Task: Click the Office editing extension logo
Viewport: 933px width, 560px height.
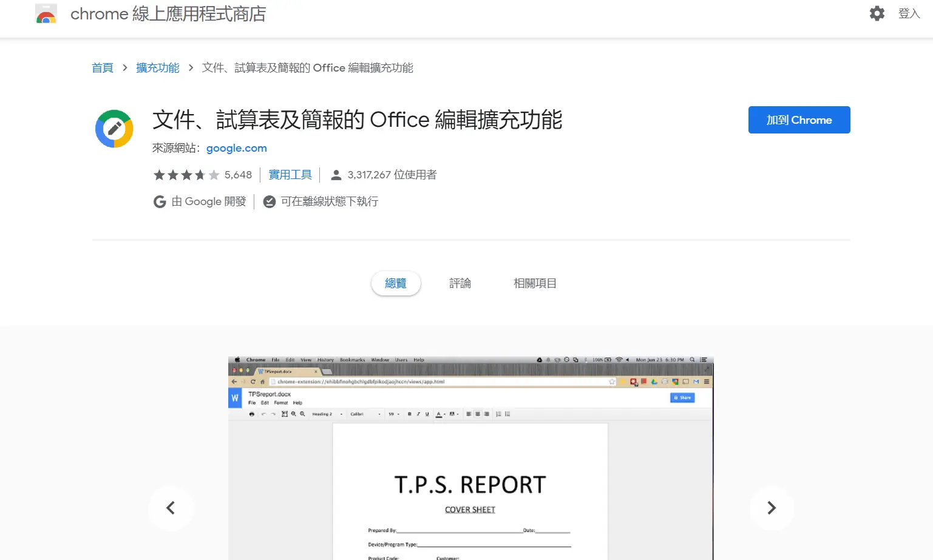Action: [x=114, y=129]
